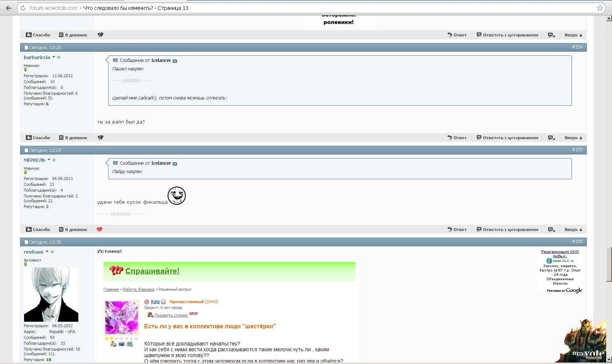
Task: Click the page's vertical scrollbar thumb
Action: click(609, 264)
